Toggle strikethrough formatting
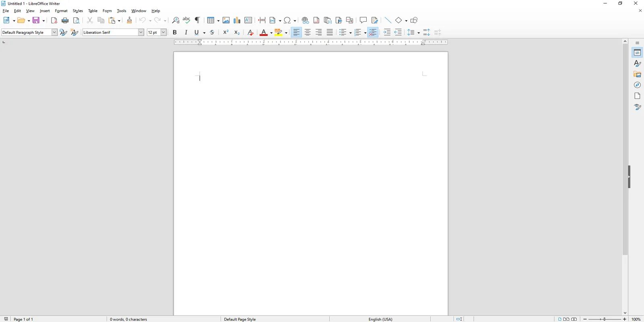Viewport: 644px width, 322px height. [212, 32]
